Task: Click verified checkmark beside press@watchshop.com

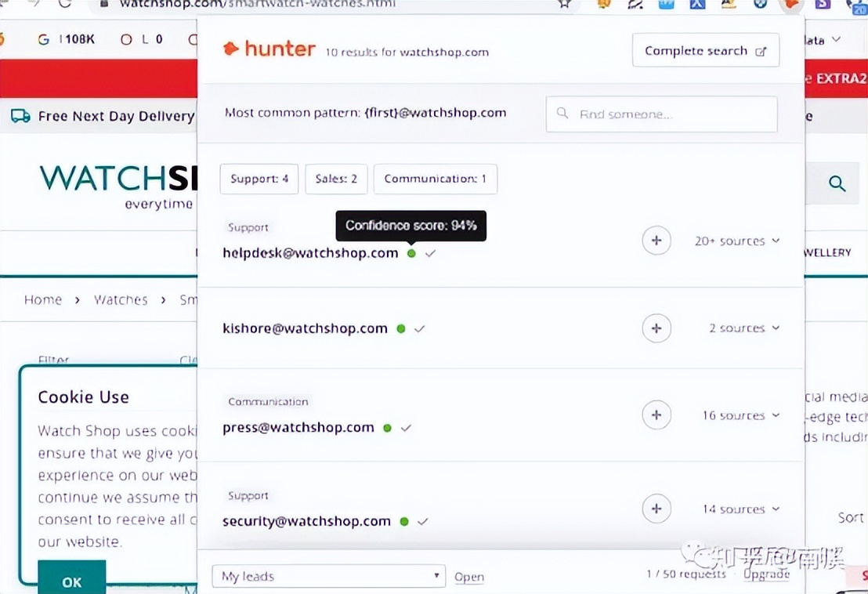Action: click(x=407, y=427)
